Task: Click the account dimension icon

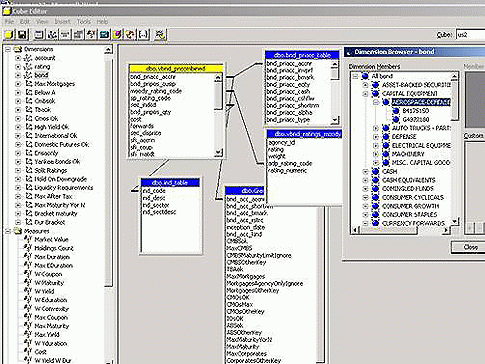Action: pos(28,58)
